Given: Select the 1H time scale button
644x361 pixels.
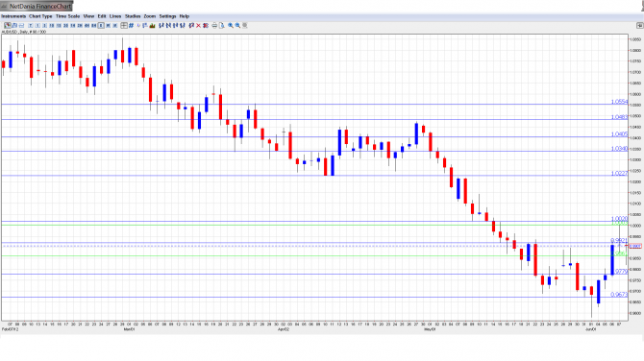Looking at the screenshot, I should point(73,25).
